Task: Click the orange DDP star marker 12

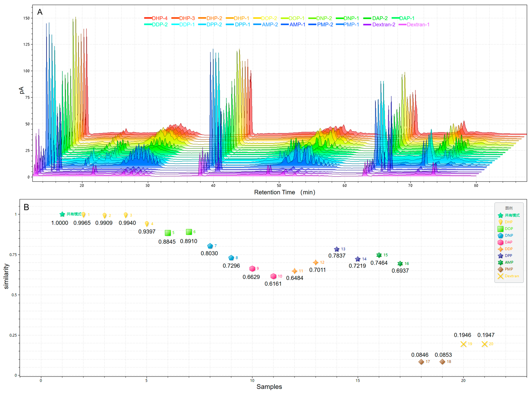Action: point(316,263)
